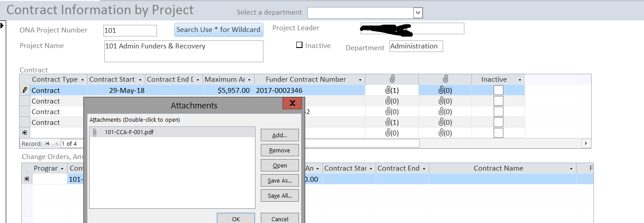
Task: Click the pencil edit indicator on first contract row
Action: pos(25,90)
